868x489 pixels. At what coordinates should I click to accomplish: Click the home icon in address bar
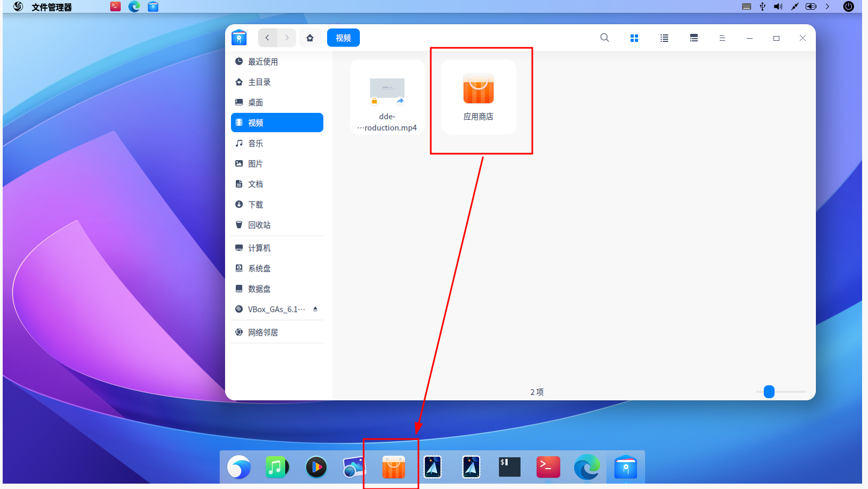point(310,38)
